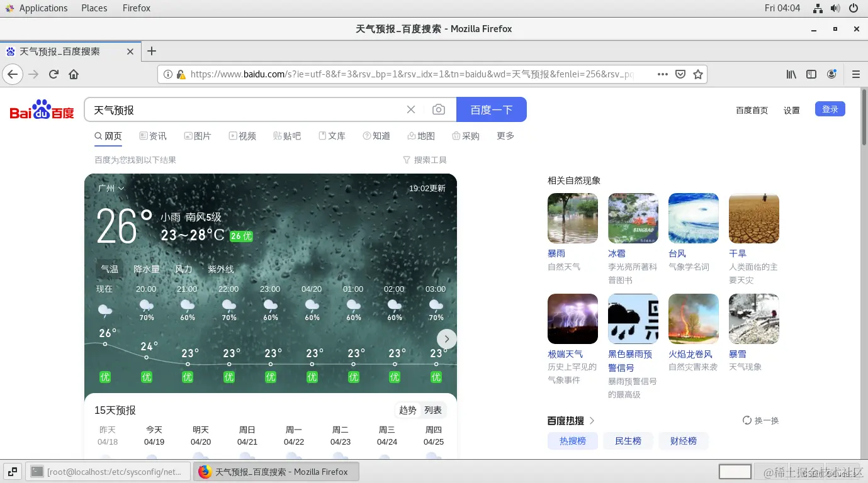Click the Baidu logo
868x483 pixels.
pos(42,110)
